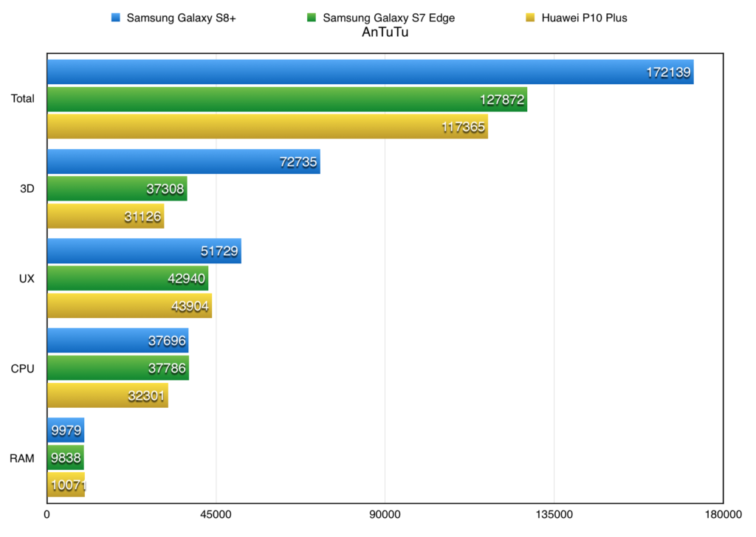The image size is (756, 537).
Task: Click the Total category label
Action: coord(23,99)
